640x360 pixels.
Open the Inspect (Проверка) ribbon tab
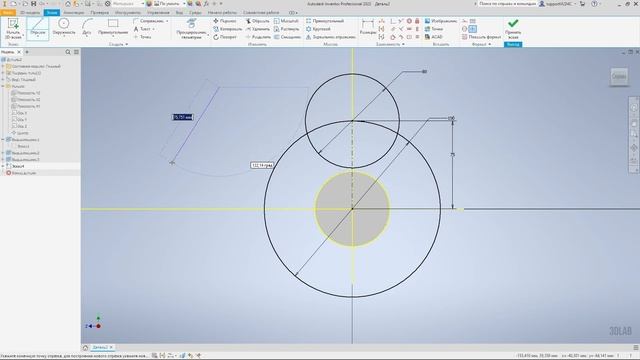[100, 13]
